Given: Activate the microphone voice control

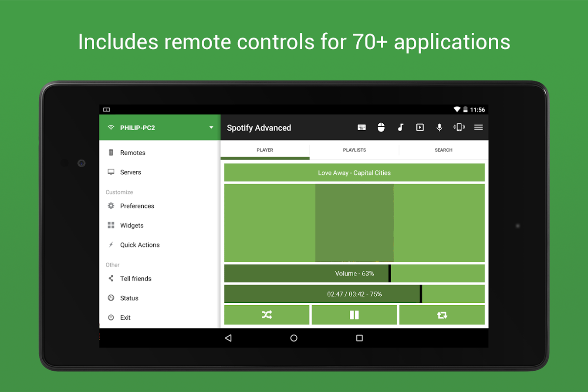Looking at the screenshot, I should [x=439, y=127].
